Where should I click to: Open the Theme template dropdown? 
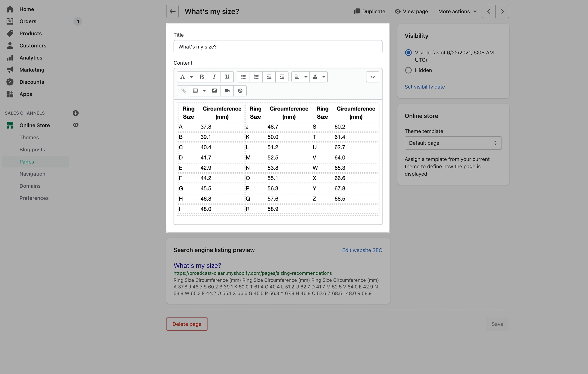pyautogui.click(x=453, y=143)
